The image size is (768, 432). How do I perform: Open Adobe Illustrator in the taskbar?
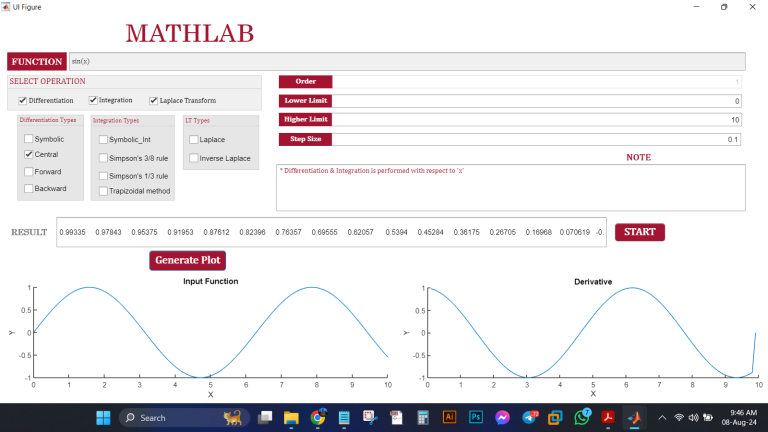click(x=449, y=417)
